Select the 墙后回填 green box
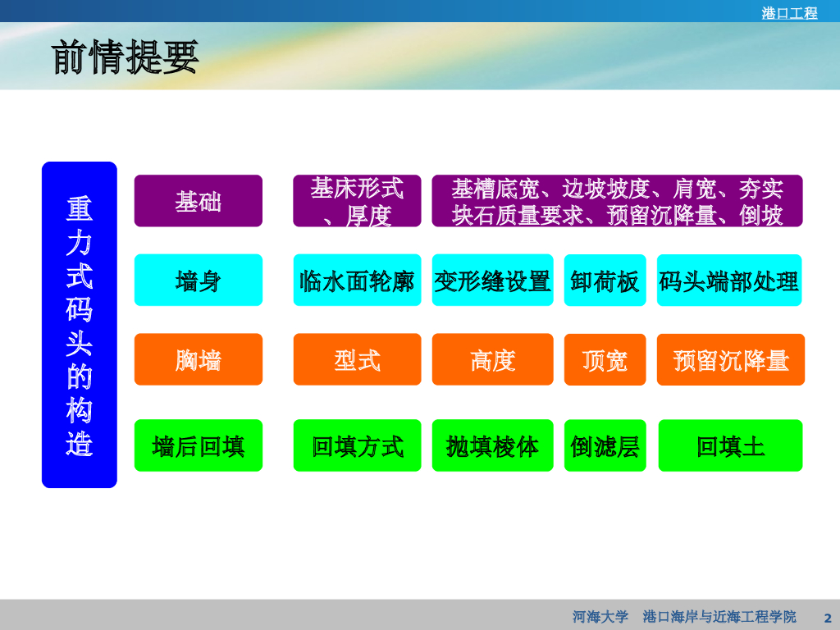This screenshot has height=630, width=840. [199, 445]
